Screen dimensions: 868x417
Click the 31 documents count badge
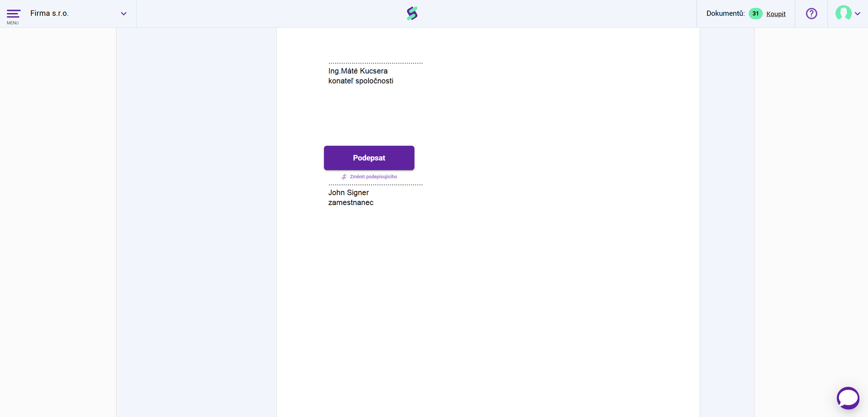[756, 14]
